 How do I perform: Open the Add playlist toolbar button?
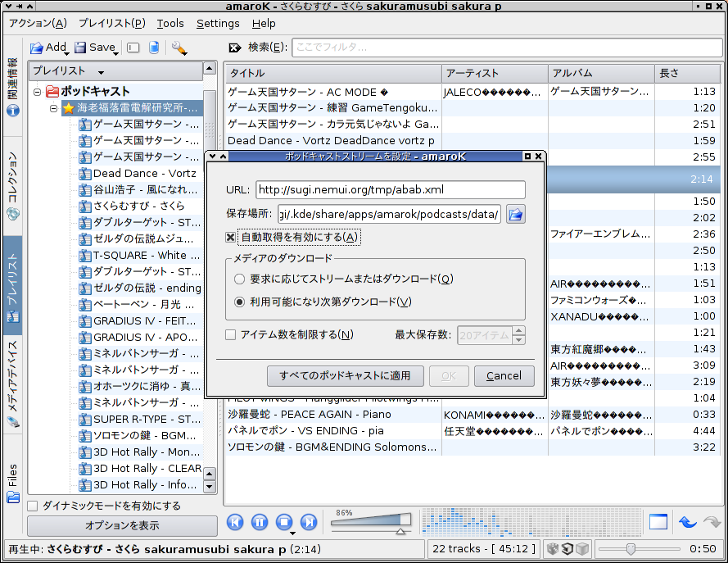(x=49, y=48)
